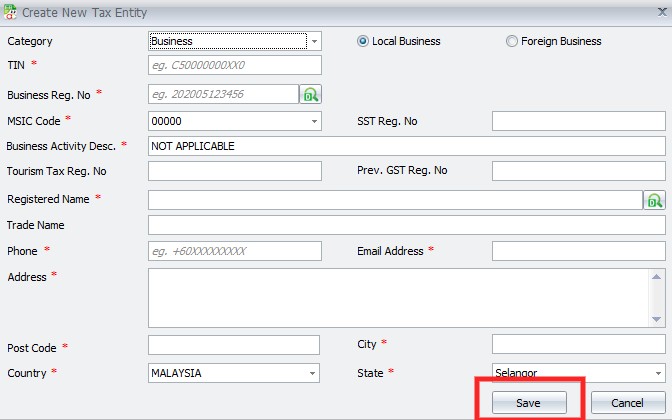672x420 pixels.
Task: Open the Country dropdown list
Action: (x=313, y=373)
